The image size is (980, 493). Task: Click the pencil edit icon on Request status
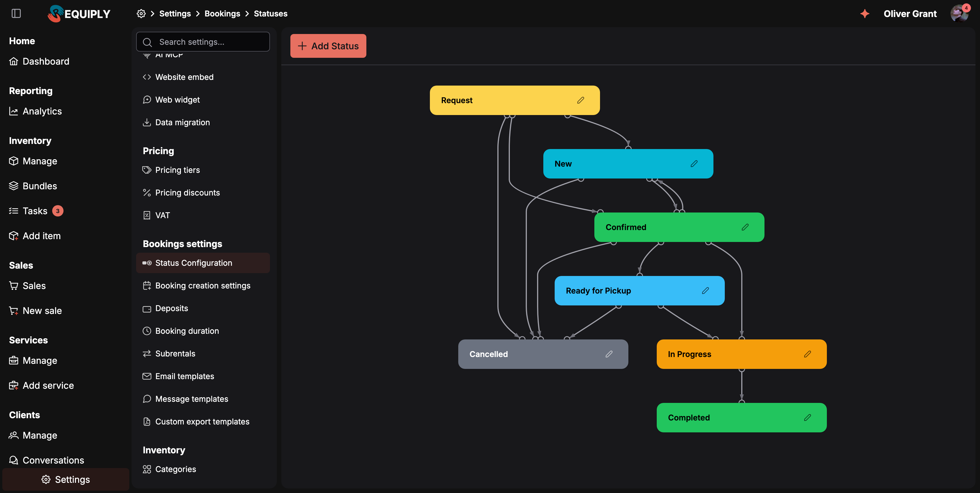tap(580, 100)
